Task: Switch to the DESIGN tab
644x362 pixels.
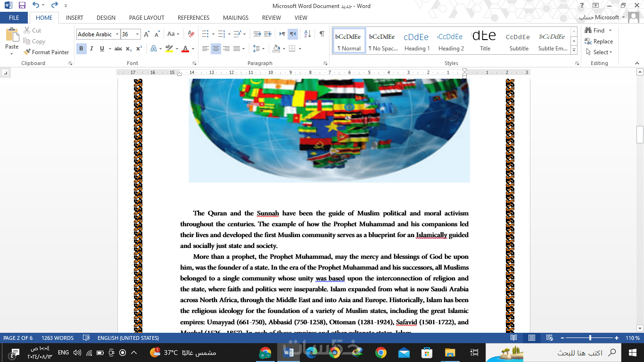Action: [106, 18]
